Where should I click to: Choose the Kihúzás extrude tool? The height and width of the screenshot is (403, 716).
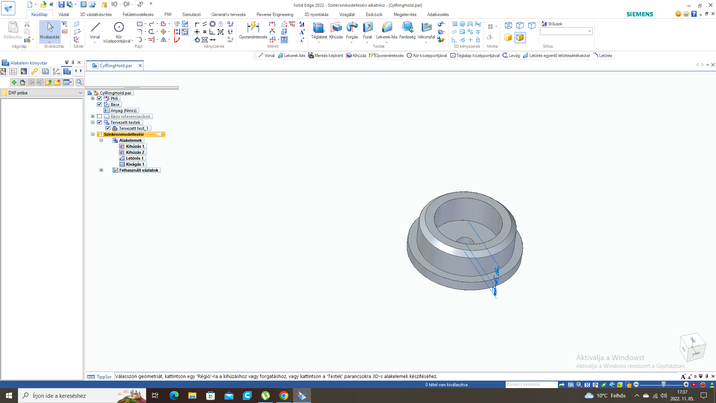(336, 30)
